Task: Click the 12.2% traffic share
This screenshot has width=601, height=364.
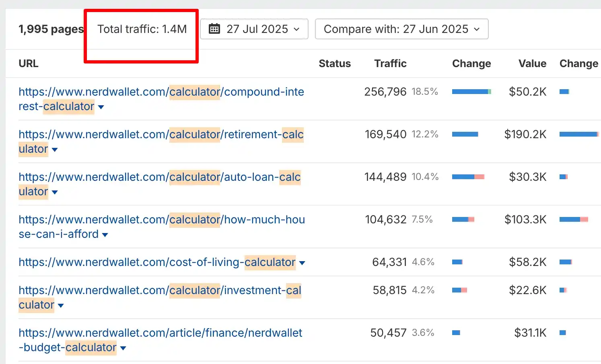Action: 425,134
